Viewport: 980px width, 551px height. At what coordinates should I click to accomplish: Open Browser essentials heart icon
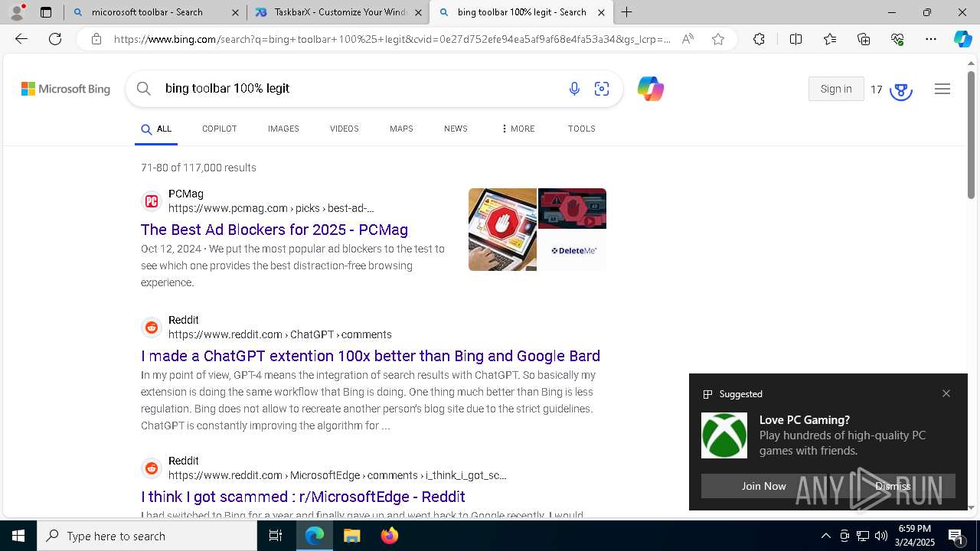point(897,39)
